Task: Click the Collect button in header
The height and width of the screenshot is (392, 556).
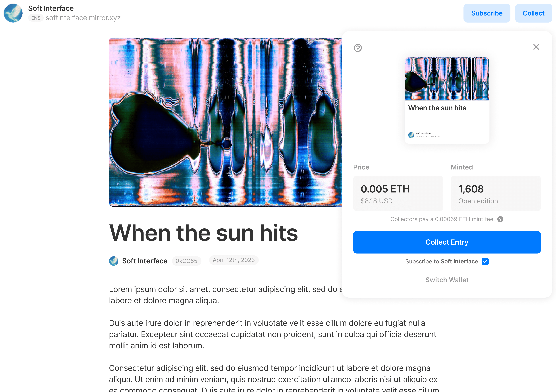Action: tap(533, 13)
